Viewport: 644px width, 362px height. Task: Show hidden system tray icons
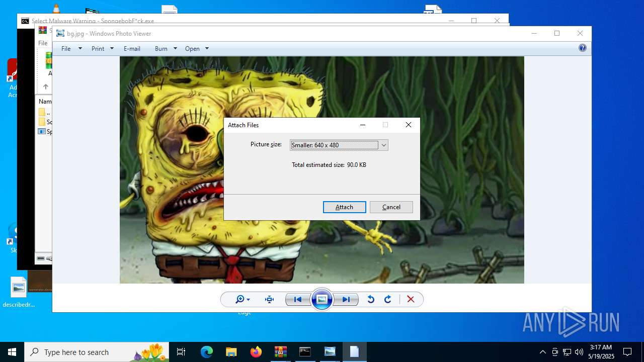(542, 352)
